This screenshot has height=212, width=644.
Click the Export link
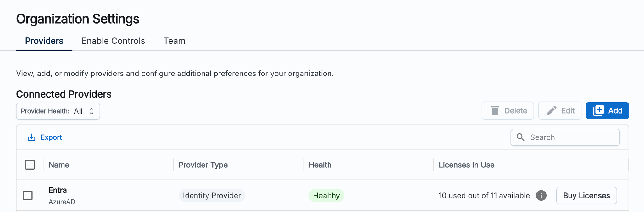tap(51, 137)
